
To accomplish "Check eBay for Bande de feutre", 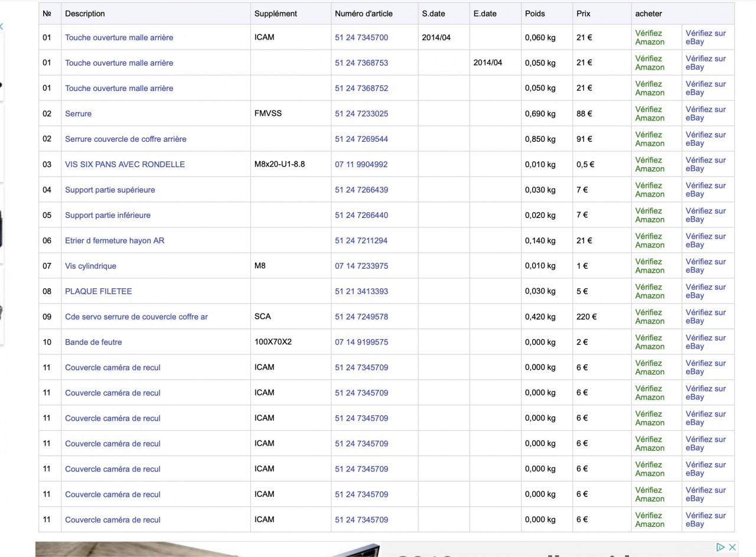I will coord(706,342).
